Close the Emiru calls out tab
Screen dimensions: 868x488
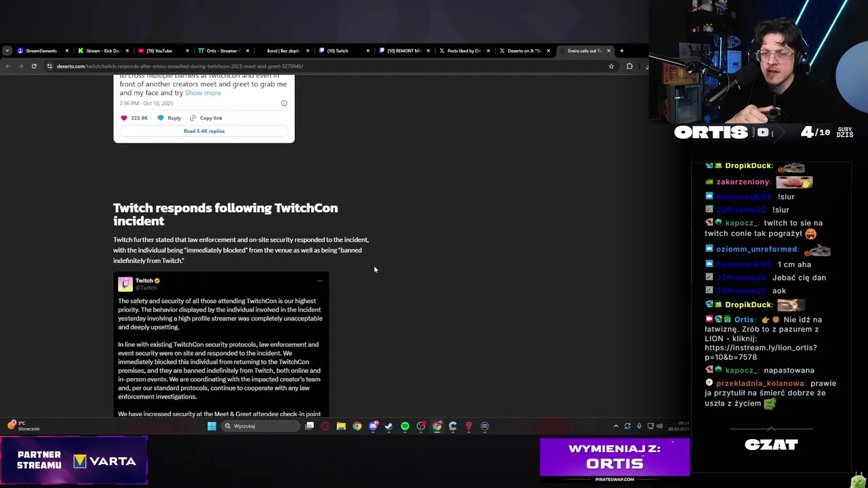click(608, 51)
